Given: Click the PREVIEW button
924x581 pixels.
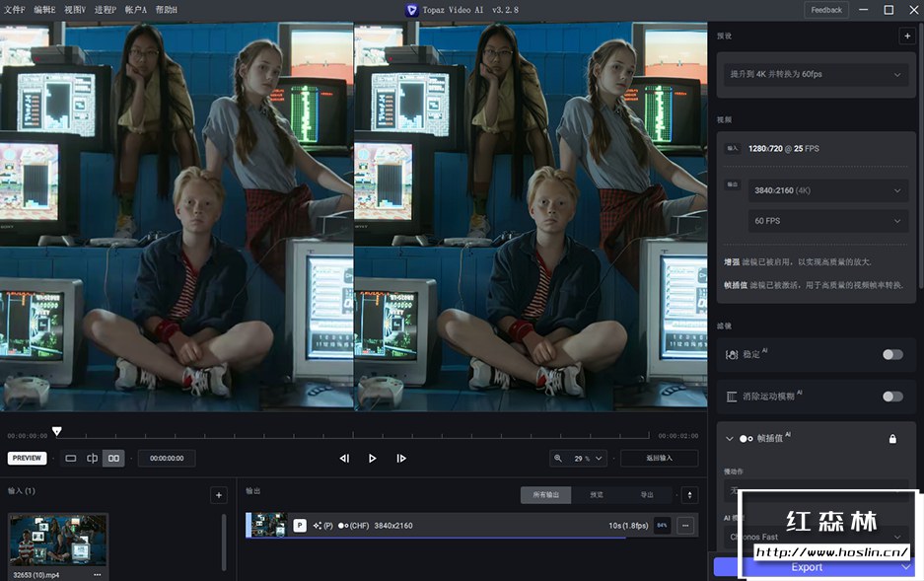Looking at the screenshot, I should [27, 458].
